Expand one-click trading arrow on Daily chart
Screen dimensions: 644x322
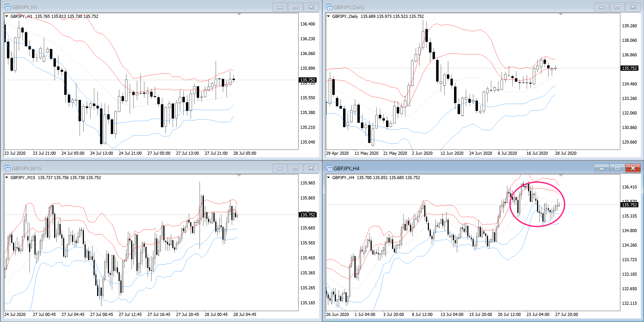click(328, 17)
